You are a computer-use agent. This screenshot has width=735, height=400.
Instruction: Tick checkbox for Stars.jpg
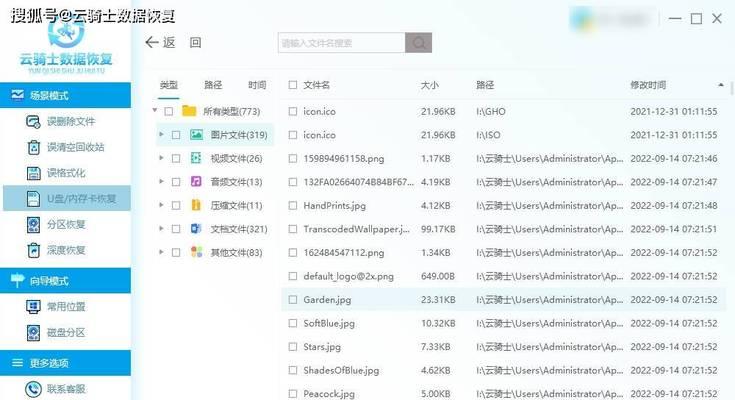(293, 347)
